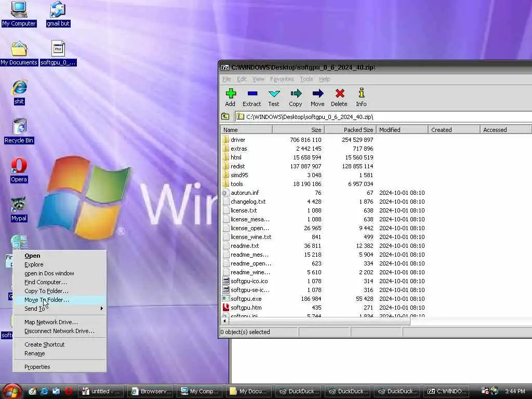Image resolution: width=532 pixels, height=399 pixels.
Task: Open the Edit menu in 7-Zip
Action: pyautogui.click(x=242, y=79)
